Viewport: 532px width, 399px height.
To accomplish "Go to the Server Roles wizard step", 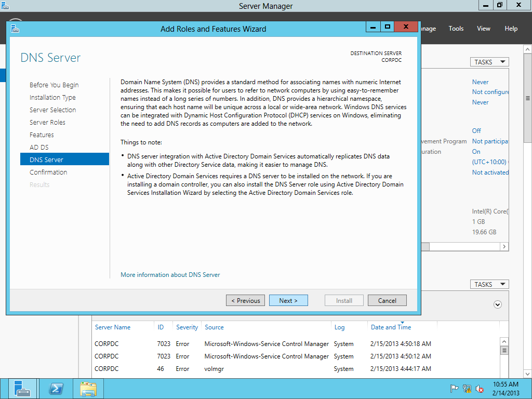I will [x=47, y=122].
